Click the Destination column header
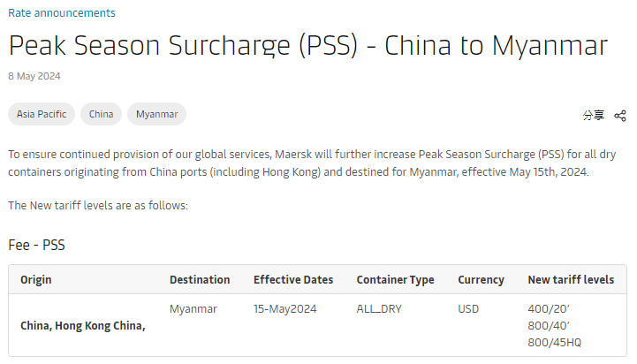This screenshot has width=637, height=364. click(200, 279)
